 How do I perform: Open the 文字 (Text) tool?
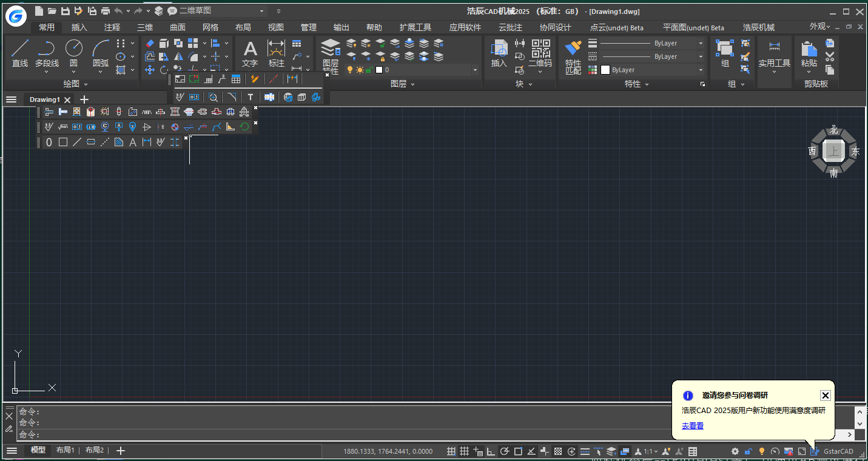click(x=250, y=53)
